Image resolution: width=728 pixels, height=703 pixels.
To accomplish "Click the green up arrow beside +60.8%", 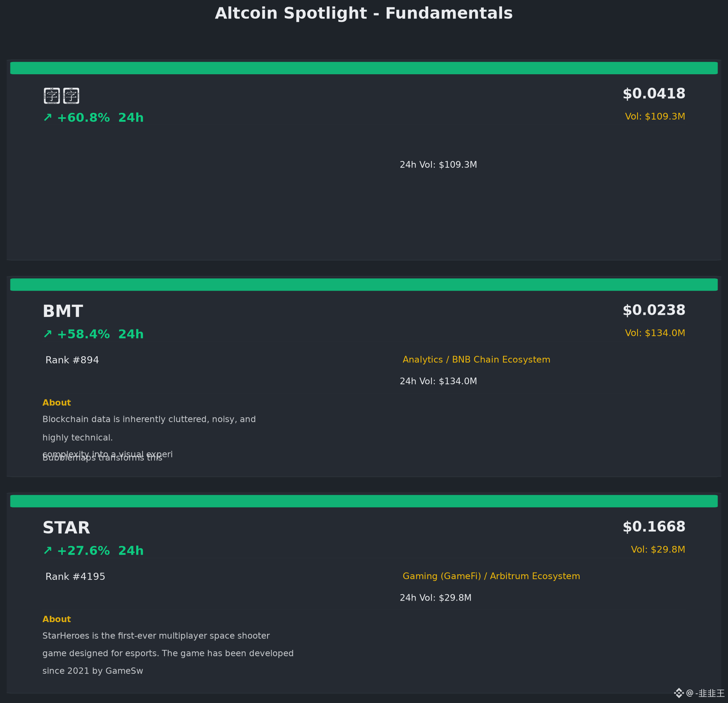I will pyautogui.click(x=47, y=117).
